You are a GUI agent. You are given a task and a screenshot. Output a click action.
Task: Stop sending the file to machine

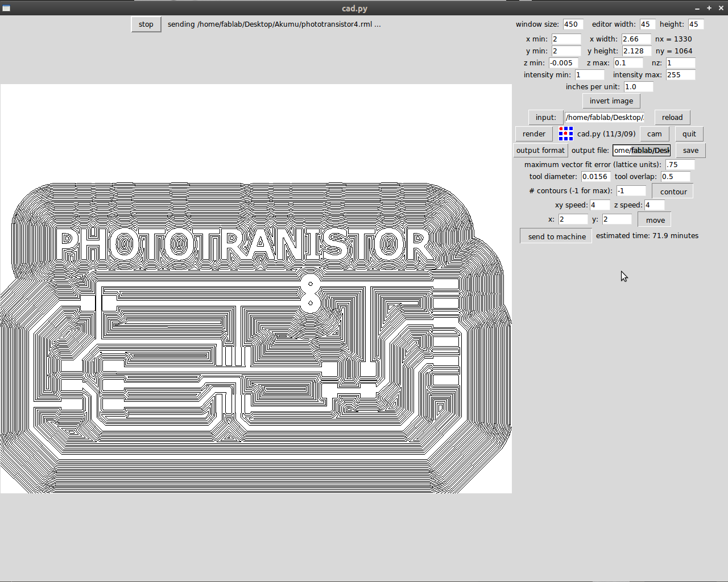click(x=146, y=24)
